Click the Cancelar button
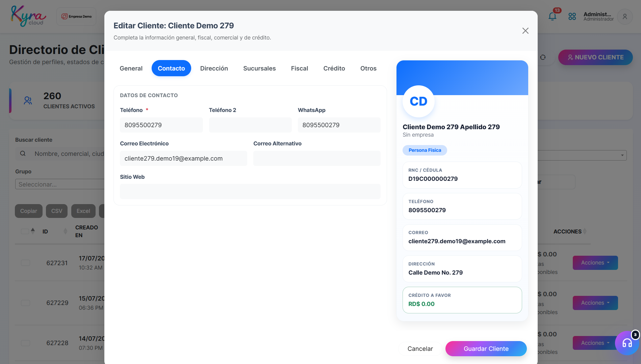 [420, 349]
